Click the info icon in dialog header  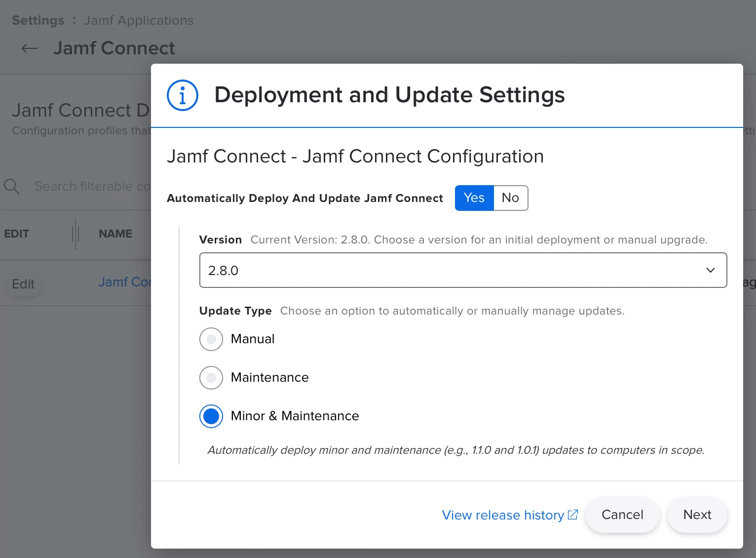click(x=183, y=95)
